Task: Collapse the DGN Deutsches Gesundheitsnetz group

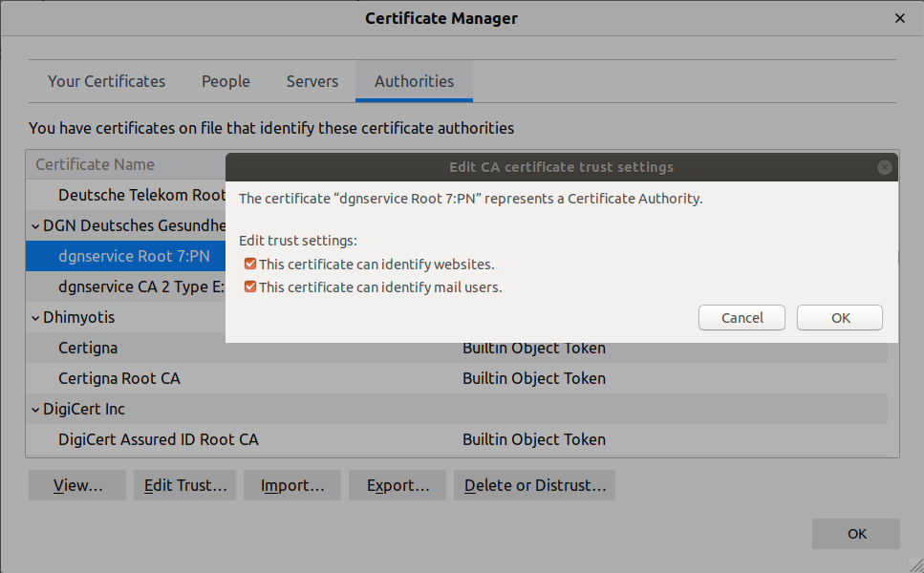Action: [35, 225]
